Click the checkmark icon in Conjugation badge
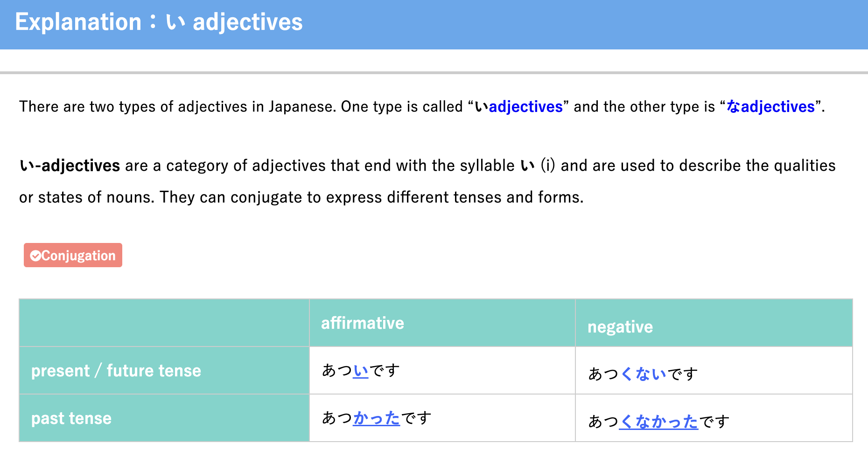Image resolution: width=868 pixels, height=457 pixels. pos(35,256)
